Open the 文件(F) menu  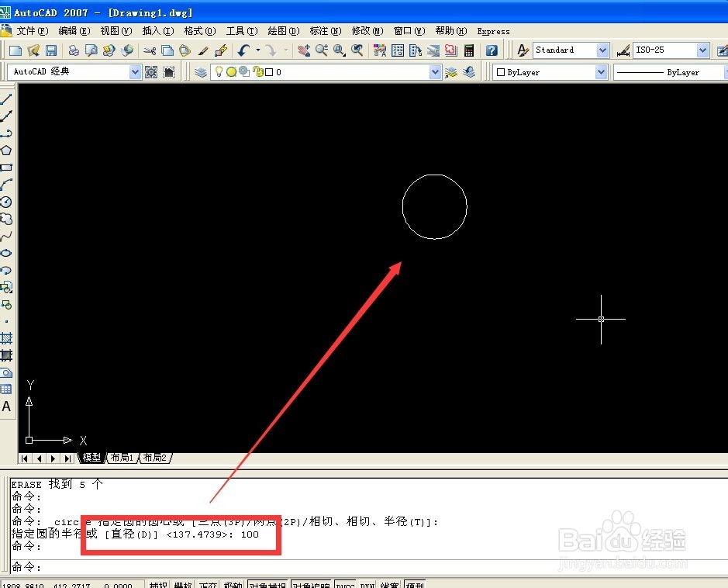[32, 31]
